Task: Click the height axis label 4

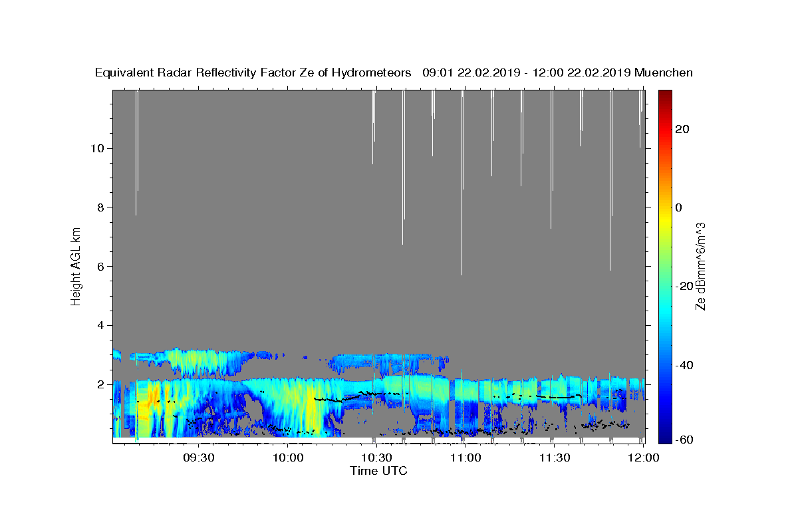Action: point(100,325)
